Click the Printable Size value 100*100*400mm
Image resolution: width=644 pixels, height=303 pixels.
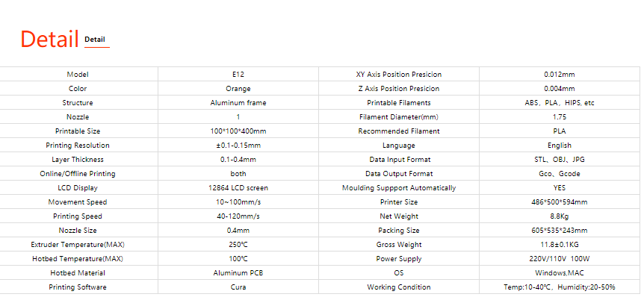(x=238, y=131)
